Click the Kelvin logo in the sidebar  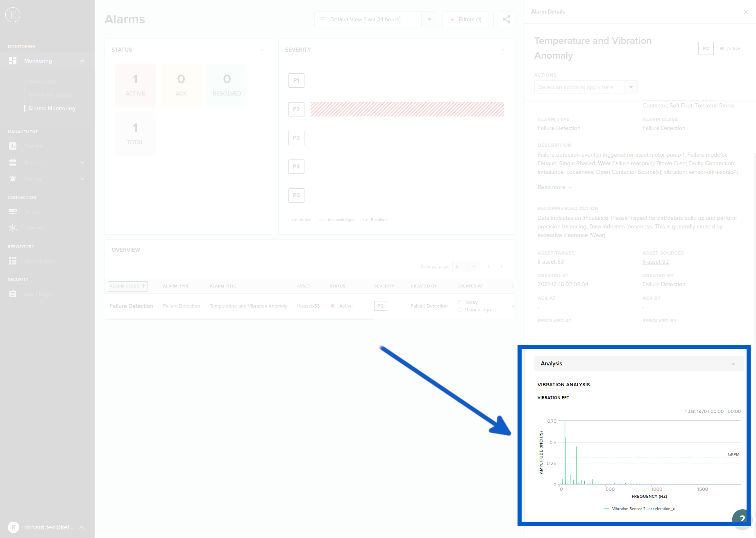pyautogui.click(x=13, y=15)
